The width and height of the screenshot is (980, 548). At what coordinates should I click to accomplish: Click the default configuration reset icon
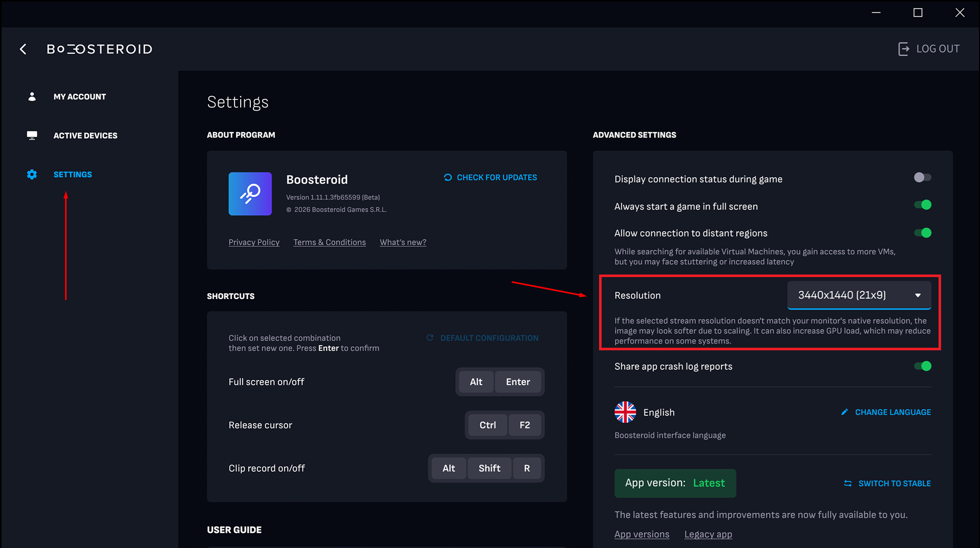(430, 338)
